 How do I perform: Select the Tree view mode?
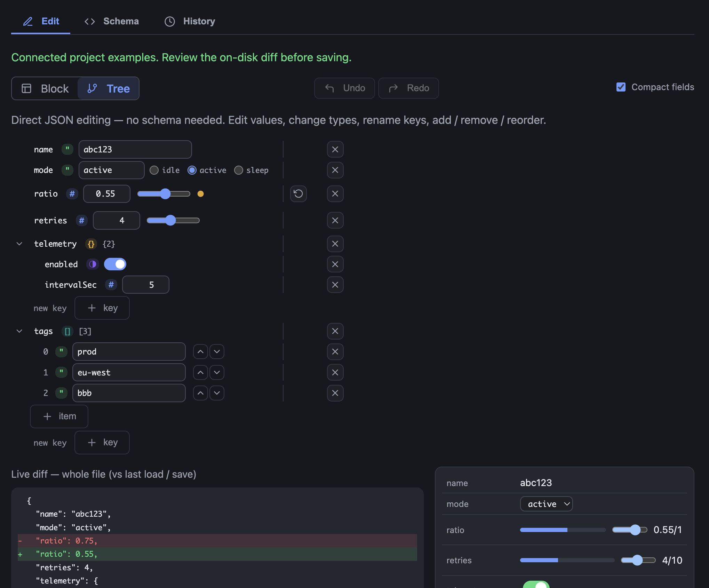pyautogui.click(x=109, y=88)
